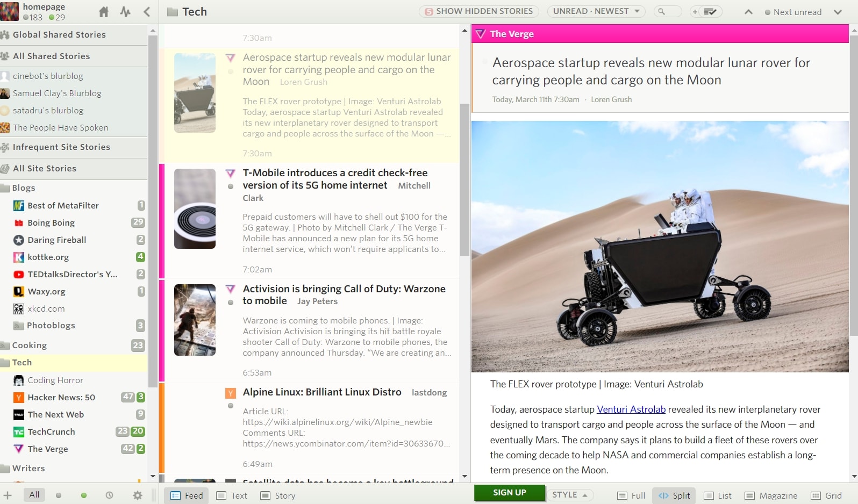
Task: Open the Unread · Newest dropdown
Action: click(596, 11)
